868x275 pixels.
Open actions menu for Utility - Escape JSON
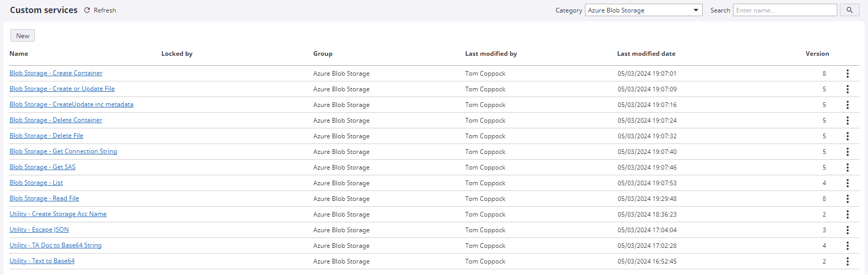pyautogui.click(x=847, y=230)
